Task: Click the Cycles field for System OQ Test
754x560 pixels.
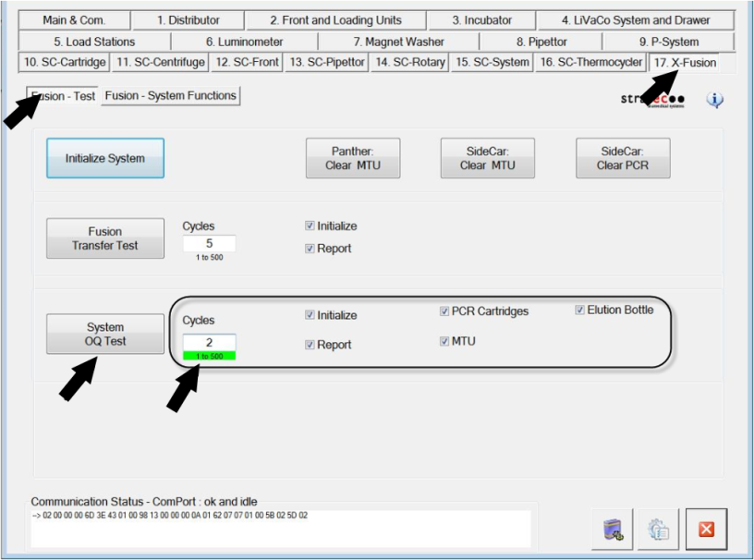Action: point(209,342)
